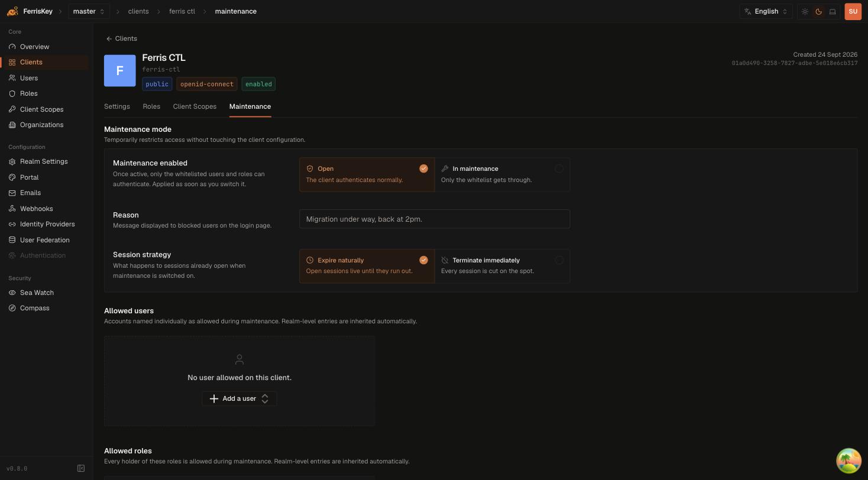Collapse the sidebar with panel icon
Viewport: 868px width, 480px height.
click(81, 468)
